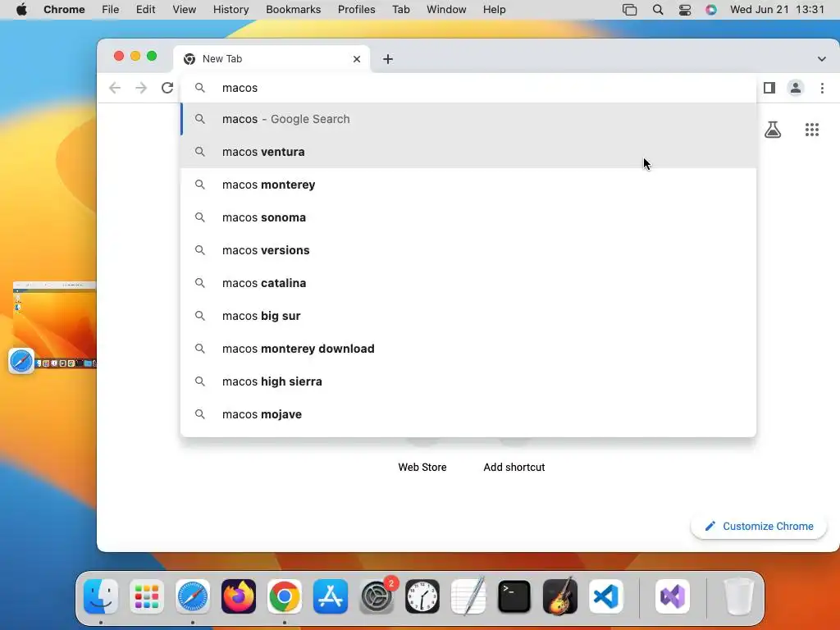The height and width of the screenshot is (630, 840).
Task: Open the Window menu
Action: pos(446,10)
